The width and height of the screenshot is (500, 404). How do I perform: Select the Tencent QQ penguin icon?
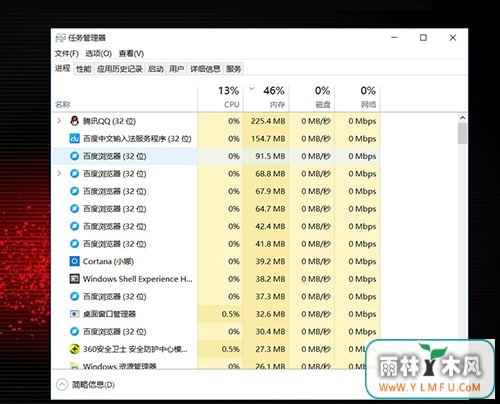coord(74,121)
